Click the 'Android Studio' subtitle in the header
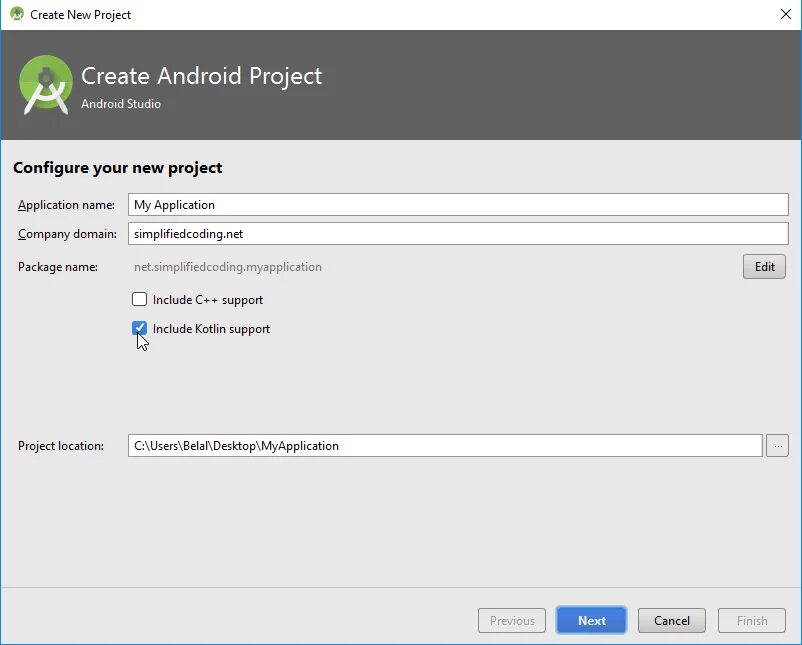 click(x=121, y=104)
